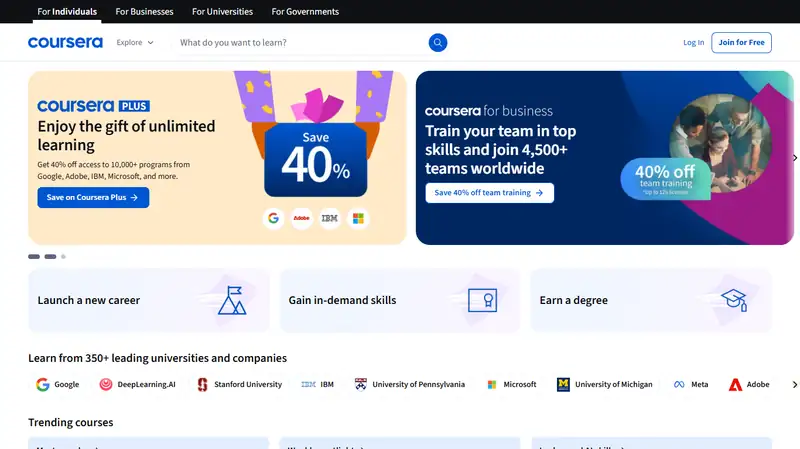Click the Trending courses heading

[x=70, y=422]
